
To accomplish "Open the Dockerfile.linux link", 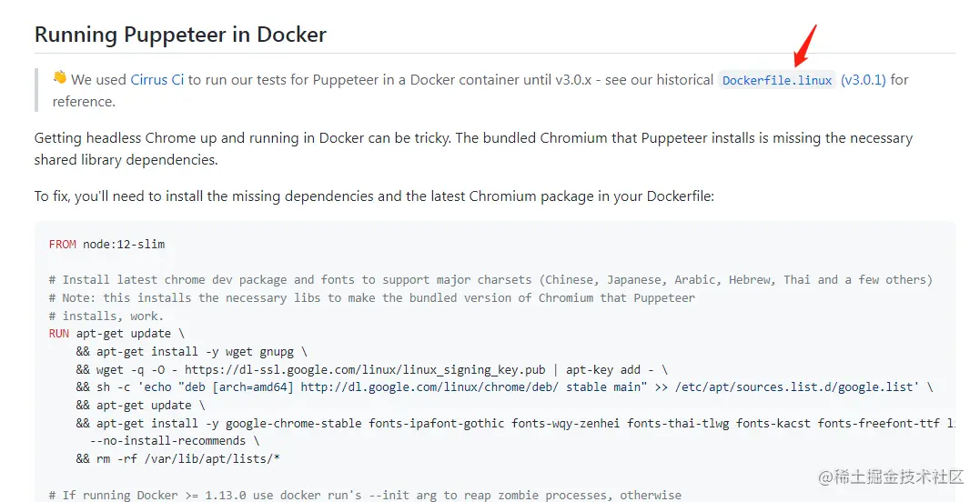I will pos(776,80).
